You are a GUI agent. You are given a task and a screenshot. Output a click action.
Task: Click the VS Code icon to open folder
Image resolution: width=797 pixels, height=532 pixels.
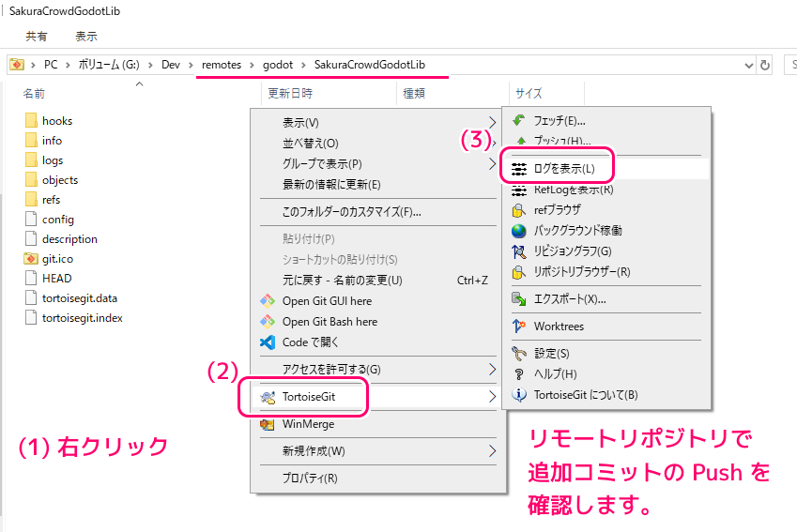pyautogui.click(x=267, y=342)
